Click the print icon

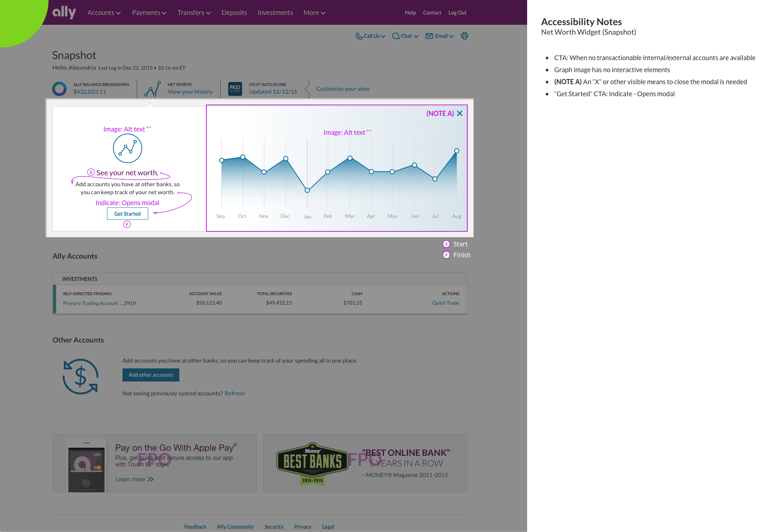point(464,36)
